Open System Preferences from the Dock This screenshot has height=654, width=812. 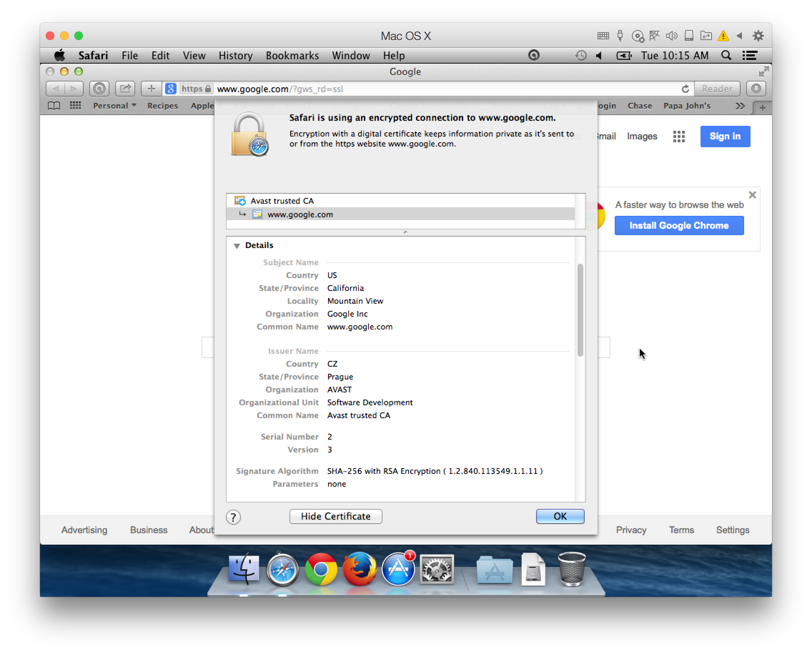(x=436, y=569)
